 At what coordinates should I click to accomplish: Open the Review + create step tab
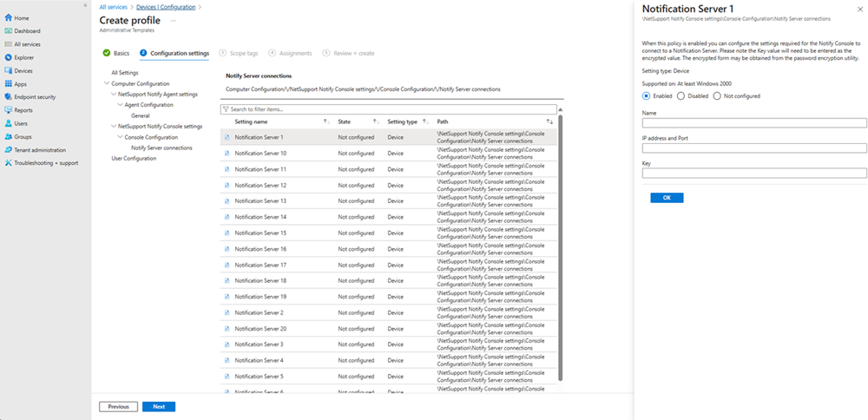(x=348, y=53)
